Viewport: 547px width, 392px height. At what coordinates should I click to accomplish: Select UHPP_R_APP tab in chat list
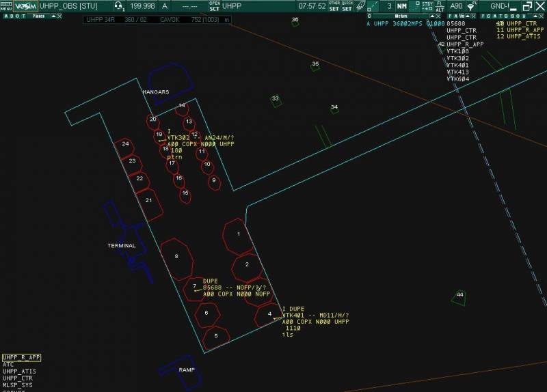click(x=18, y=357)
